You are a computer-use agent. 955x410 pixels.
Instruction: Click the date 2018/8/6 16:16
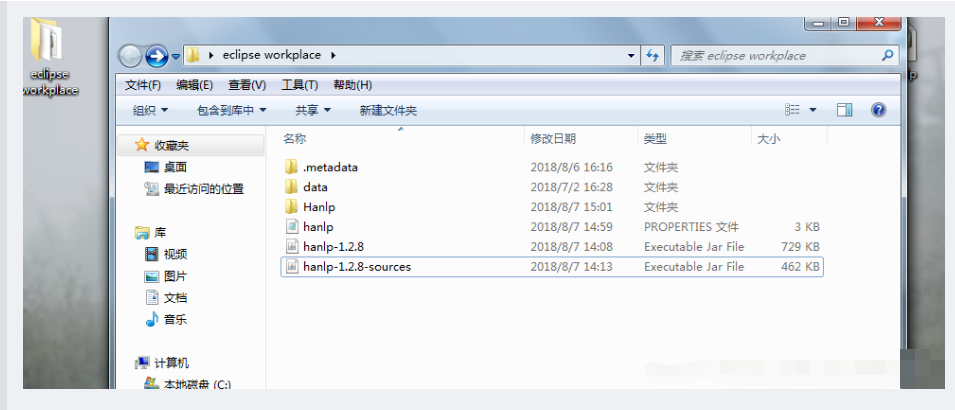[571, 167]
